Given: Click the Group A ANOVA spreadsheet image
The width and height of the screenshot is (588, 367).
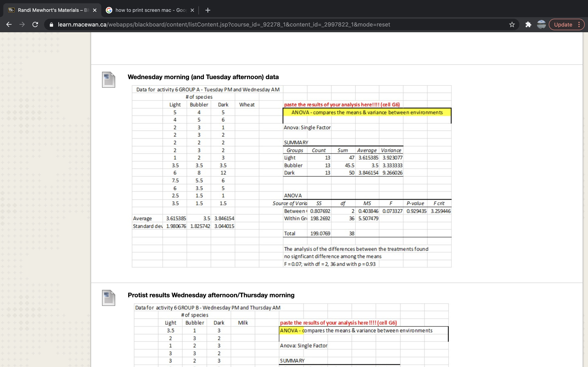Looking at the screenshot, I should pyautogui.click(x=292, y=176).
